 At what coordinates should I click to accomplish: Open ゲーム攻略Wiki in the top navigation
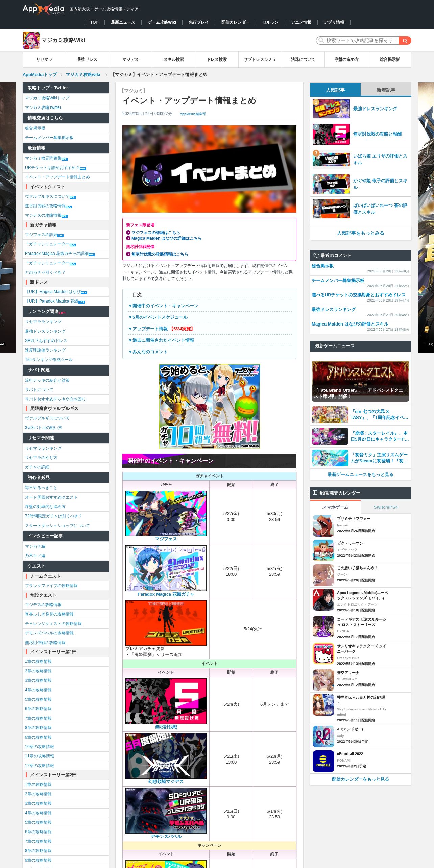[162, 22]
